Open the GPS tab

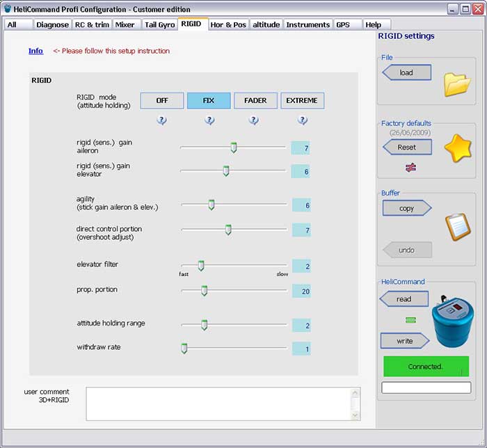(x=347, y=24)
